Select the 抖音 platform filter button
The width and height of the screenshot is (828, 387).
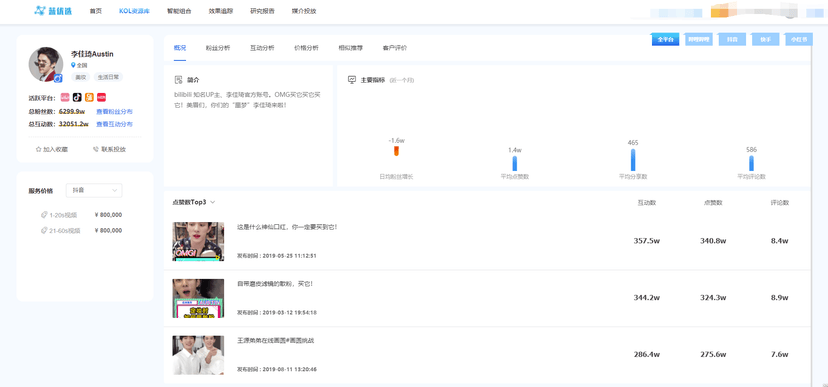[x=732, y=40]
